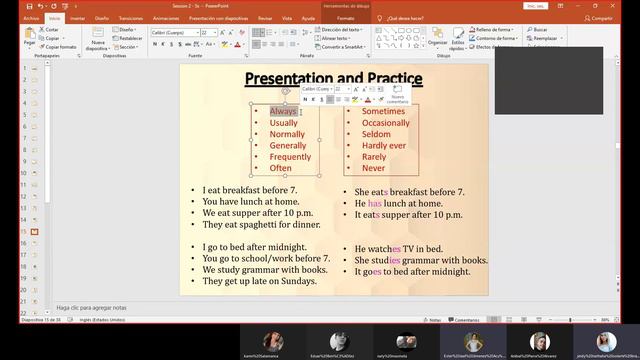The image size is (640, 360).
Task: Select the oval shape in shapes gallery
Action: [409, 31]
